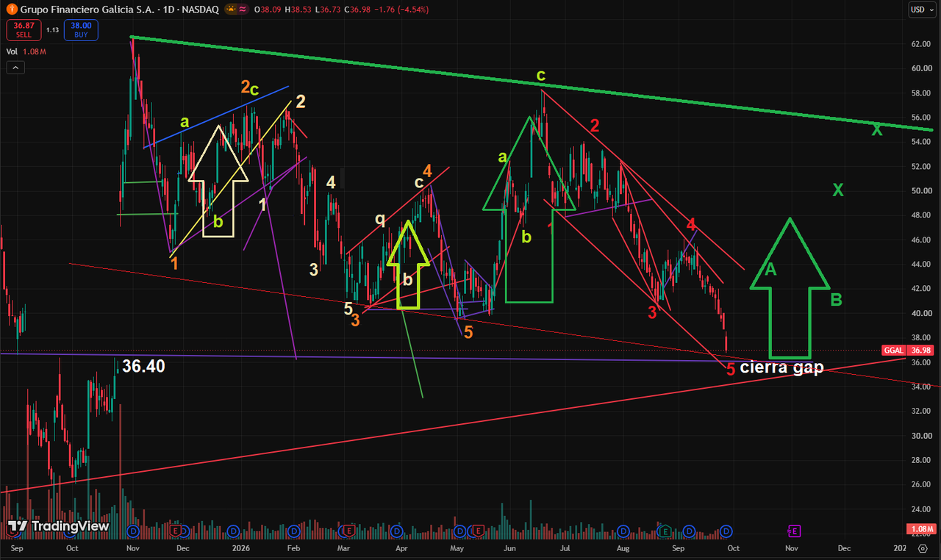Viewport: 941px width, 560px height.
Task: Click the red 1.08M volume axis label
Action: (x=920, y=529)
